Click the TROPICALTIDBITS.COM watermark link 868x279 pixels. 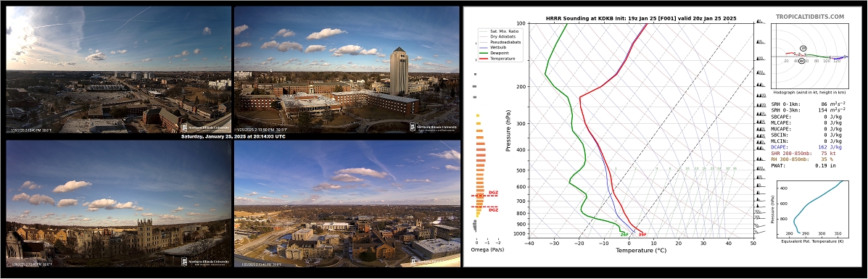coord(810,17)
